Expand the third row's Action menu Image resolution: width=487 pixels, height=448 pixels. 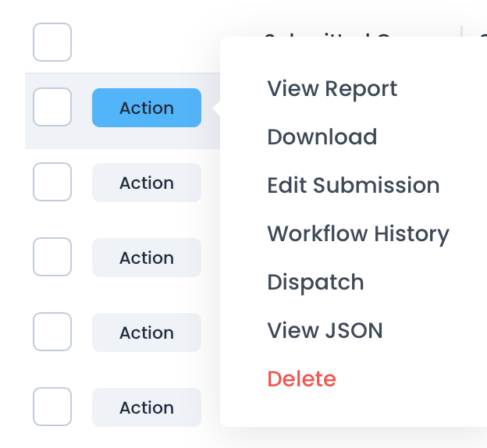tap(146, 258)
